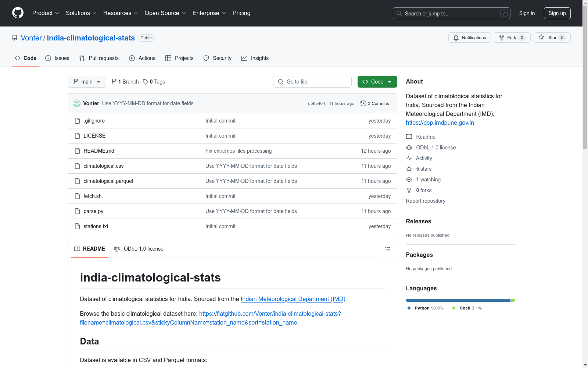The image size is (588, 368).
Task: Open the Indian Meteorological Department (IMD) link
Action: (293, 299)
